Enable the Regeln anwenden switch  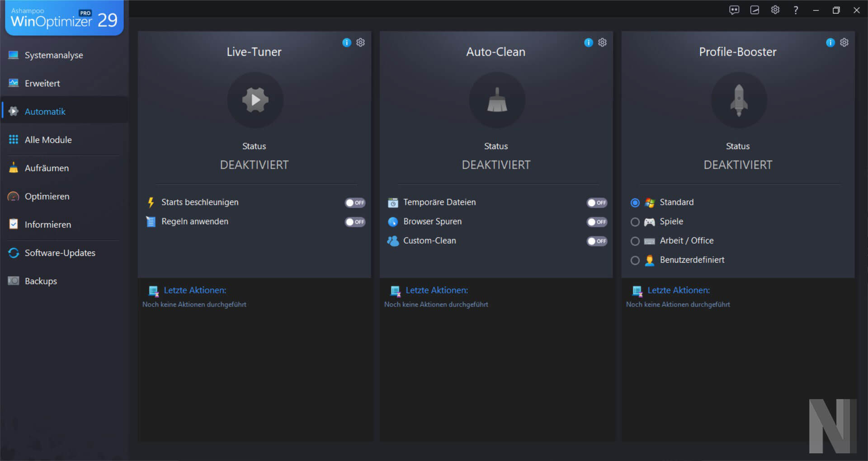355,222
